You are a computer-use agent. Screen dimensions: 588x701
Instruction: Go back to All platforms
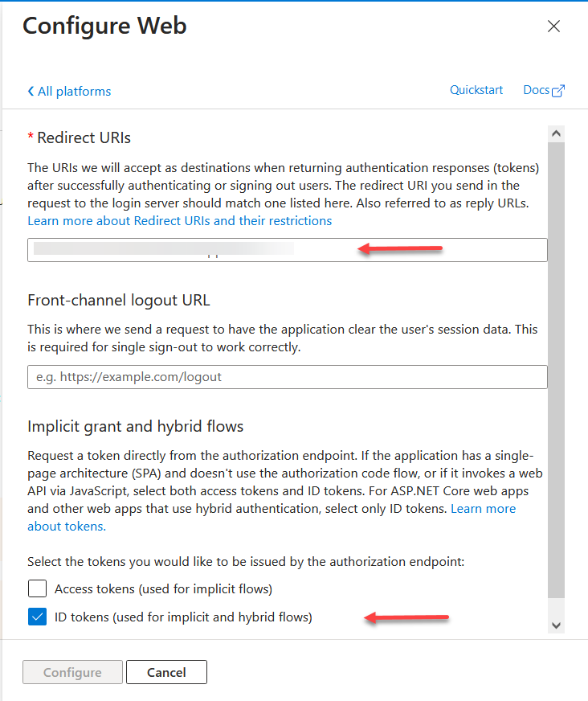pos(74,92)
